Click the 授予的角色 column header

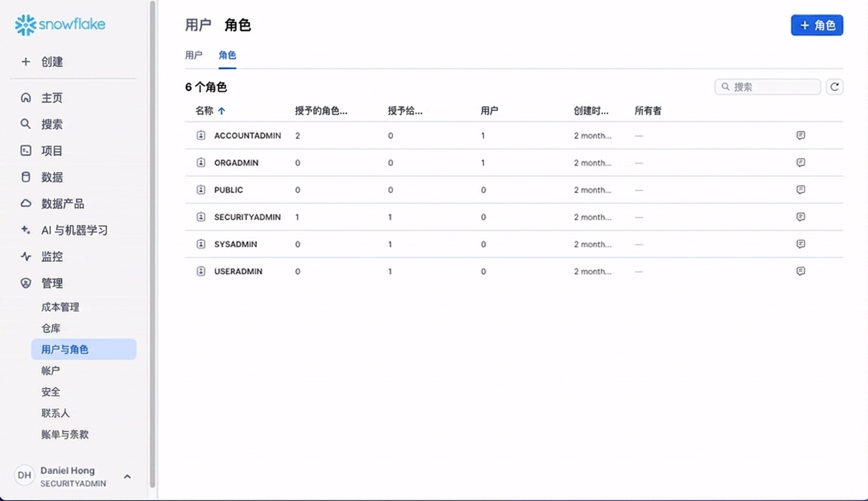(321, 111)
